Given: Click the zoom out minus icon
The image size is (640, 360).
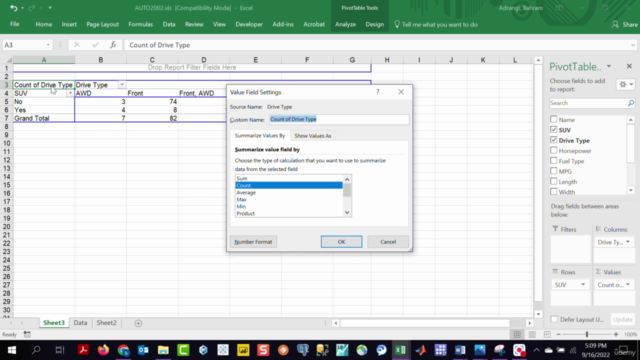Looking at the screenshot, I should [558, 334].
